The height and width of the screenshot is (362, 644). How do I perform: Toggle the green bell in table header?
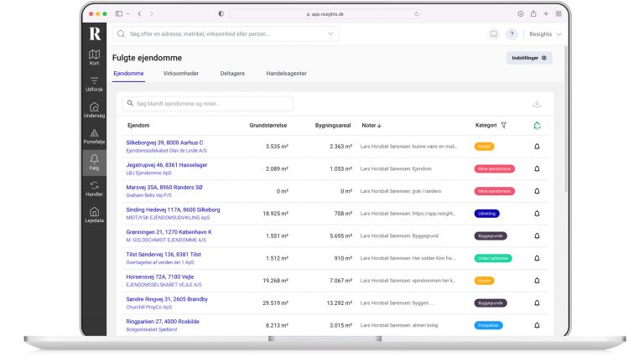(x=537, y=126)
